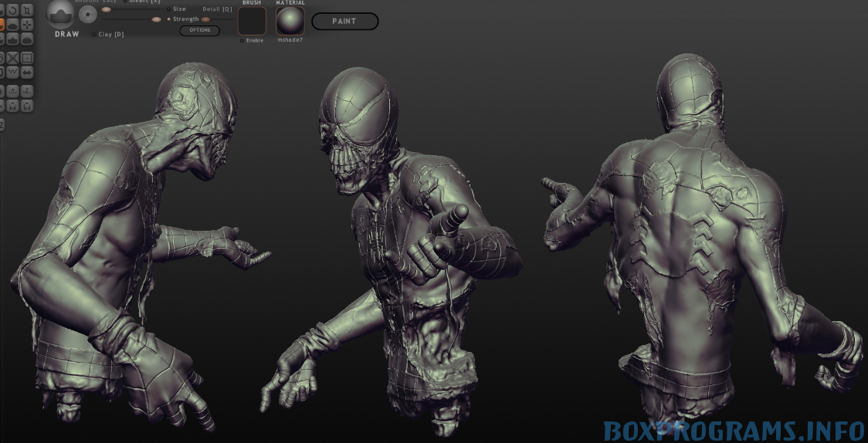This screenshot has width=868, height=443.
Task: Toggle the Wireframe view icon
Action: (x=12, y=73)
